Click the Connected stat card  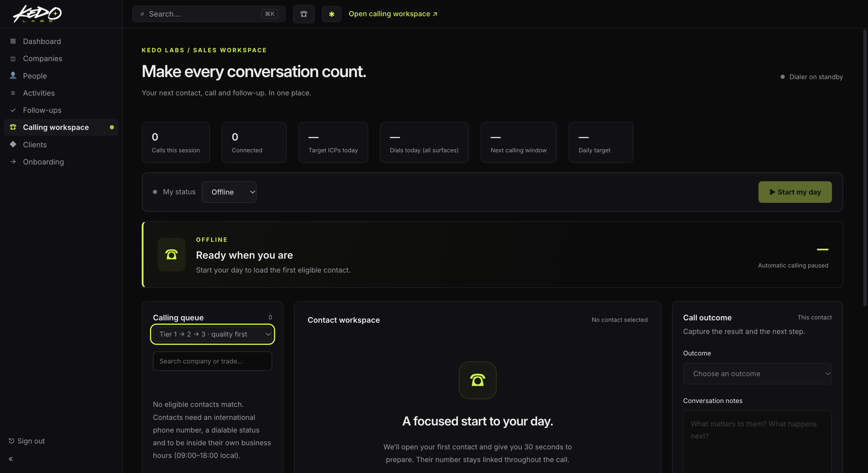point(254,142)
